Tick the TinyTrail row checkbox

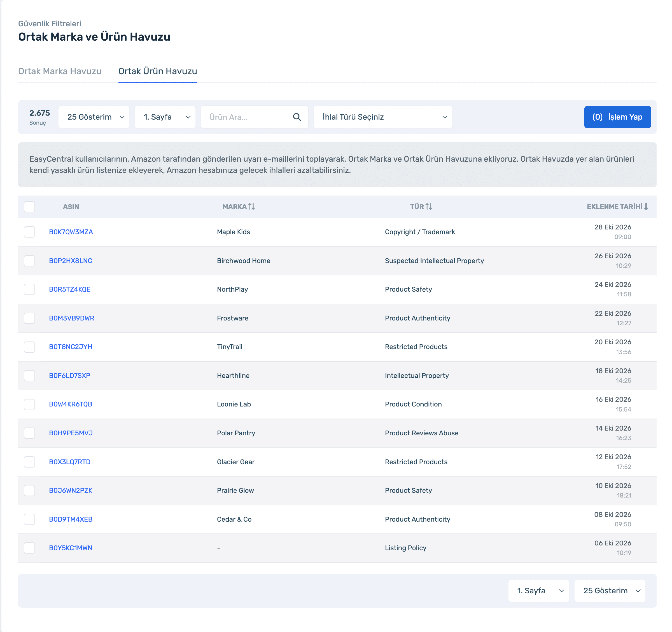tap(29, 347)
